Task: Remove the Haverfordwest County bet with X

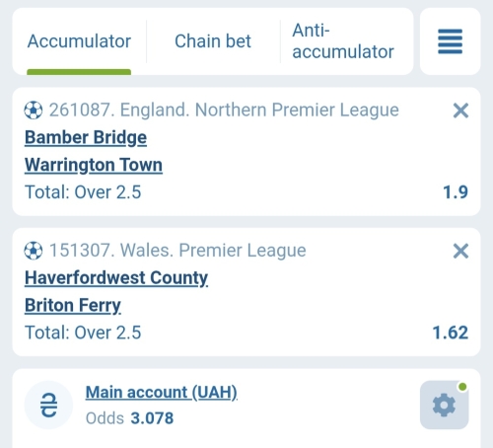Action: pos(460,252)
